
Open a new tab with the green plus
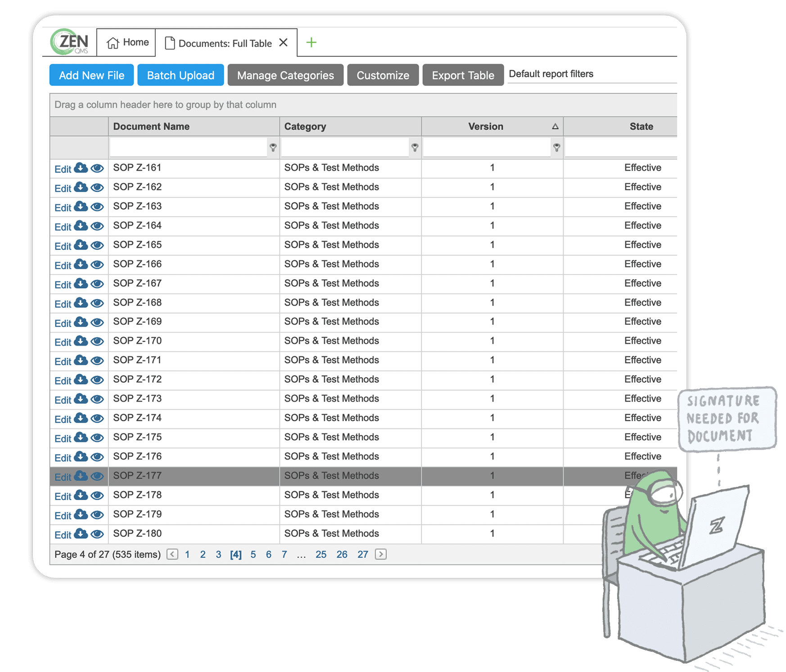tap(311, 43)
